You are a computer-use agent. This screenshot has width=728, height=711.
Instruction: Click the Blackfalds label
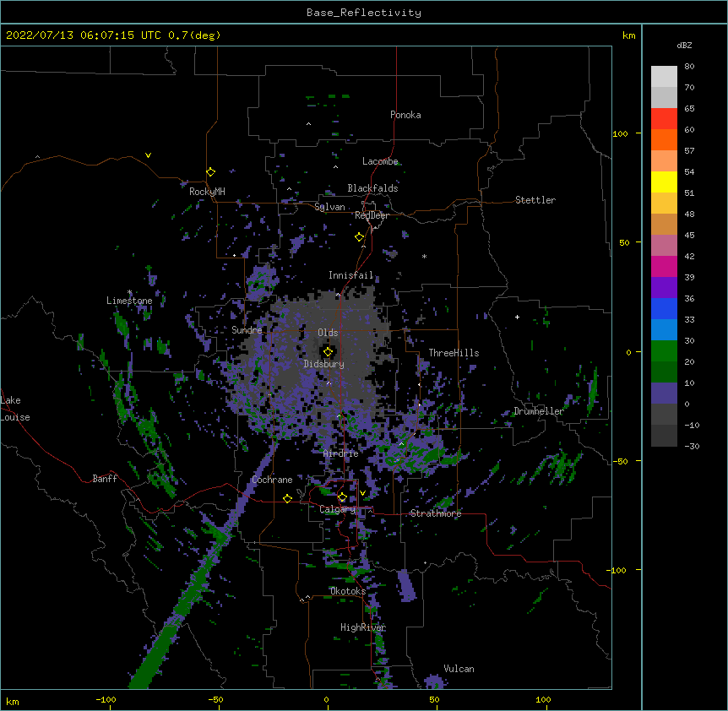(x=372, y=188)
